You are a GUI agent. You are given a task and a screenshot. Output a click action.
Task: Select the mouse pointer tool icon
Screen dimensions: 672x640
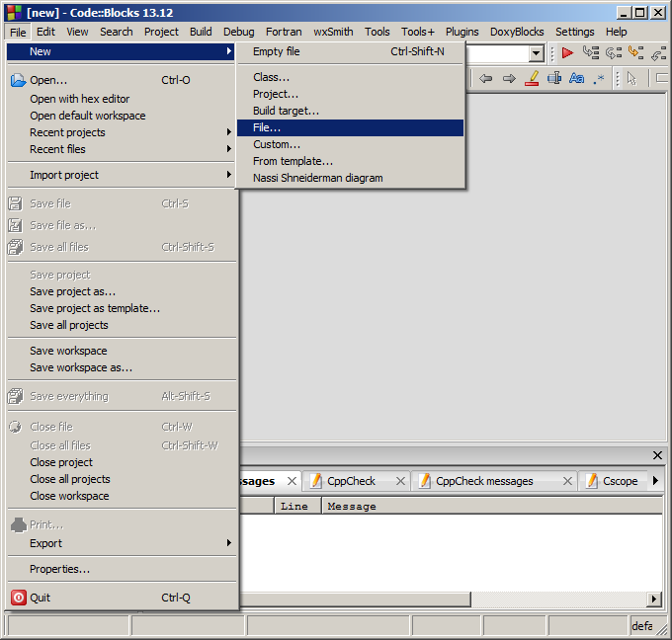coord(631,79)
